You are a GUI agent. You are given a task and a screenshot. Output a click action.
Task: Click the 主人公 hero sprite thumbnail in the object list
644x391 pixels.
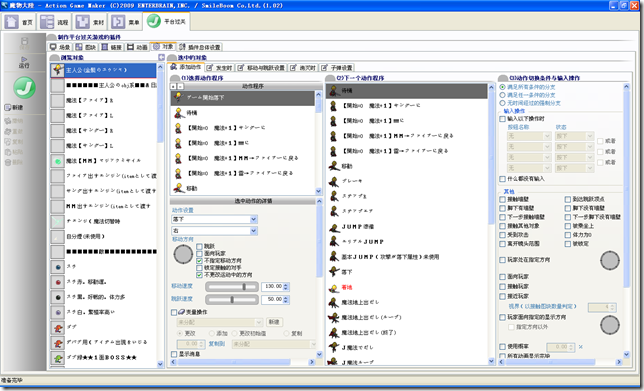pos(58,70)
